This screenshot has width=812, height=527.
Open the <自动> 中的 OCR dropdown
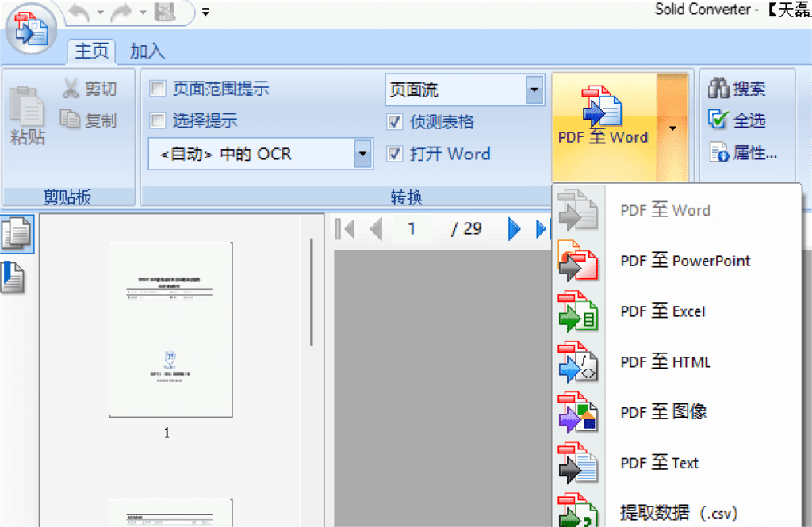click(362, 154)
